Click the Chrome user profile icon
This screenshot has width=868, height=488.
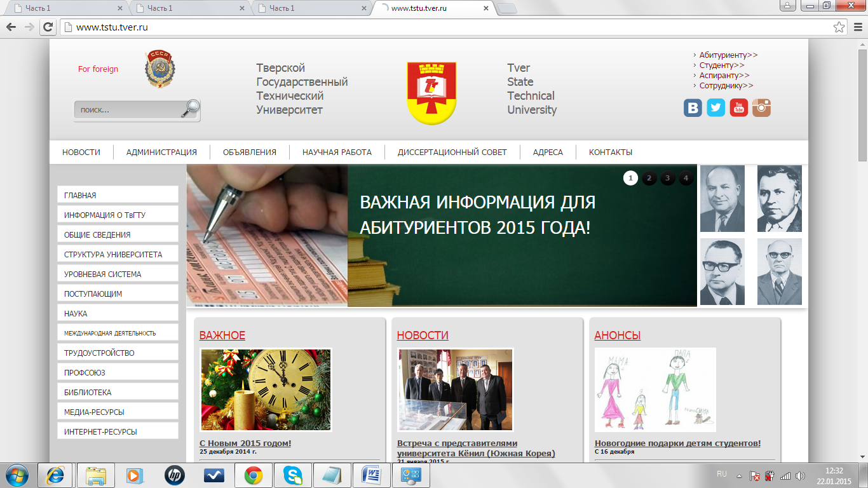(x=787, y=5)
